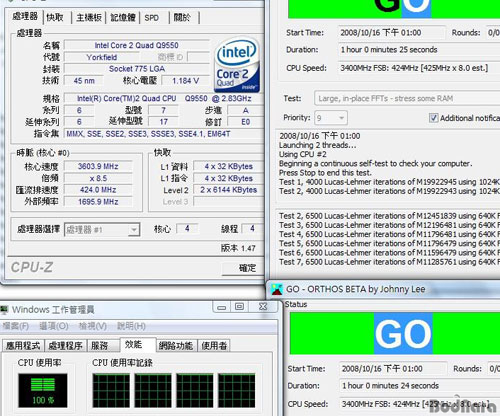Click the Level 2 cache value 2 x 6144 KBytes
Screen dimensions: 500x416
click(x=229, y=190)
